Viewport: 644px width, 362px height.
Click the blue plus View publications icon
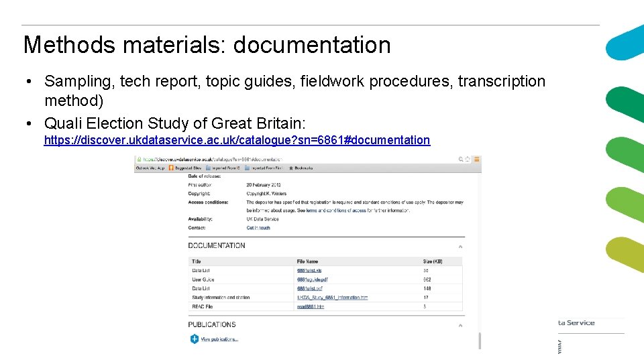click(195, 339)
